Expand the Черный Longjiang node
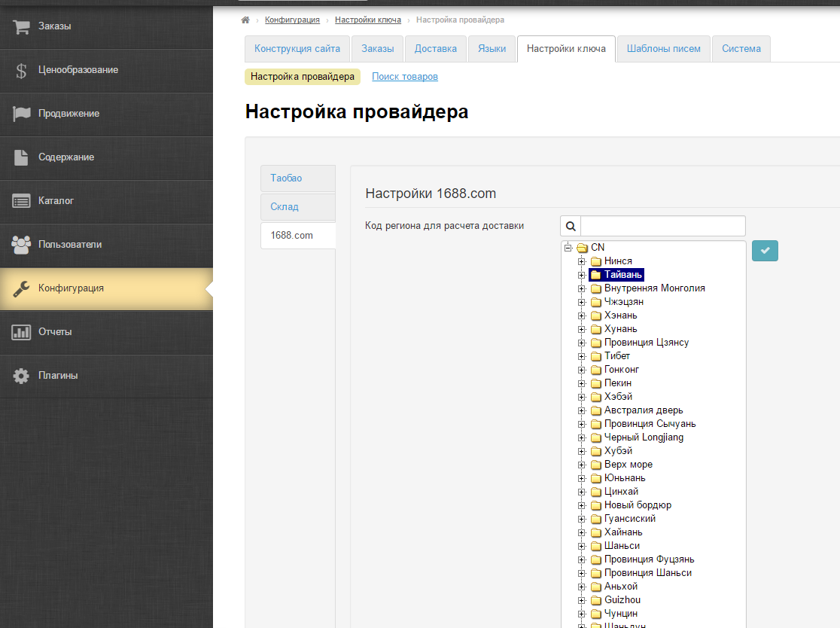Screen dimensions: 840x628 [x=582, y=437]
